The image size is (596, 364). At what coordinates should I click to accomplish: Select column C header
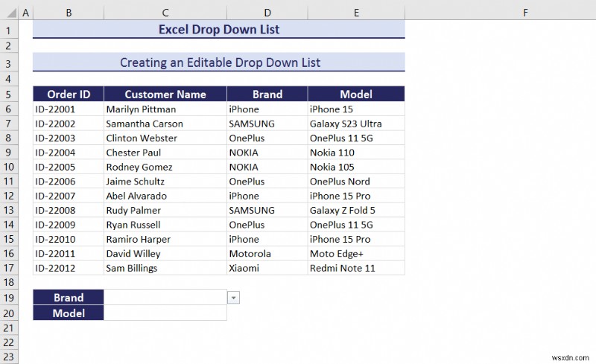coord(165,13)
